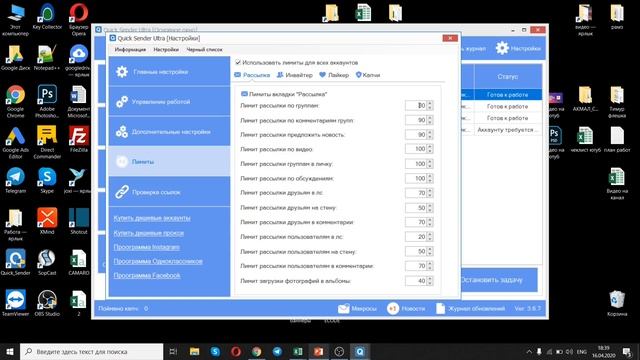The width and height of the screenshot is (640, 360).
Task: Adjust stepper for groups private message limit
Action: [430, 164]
